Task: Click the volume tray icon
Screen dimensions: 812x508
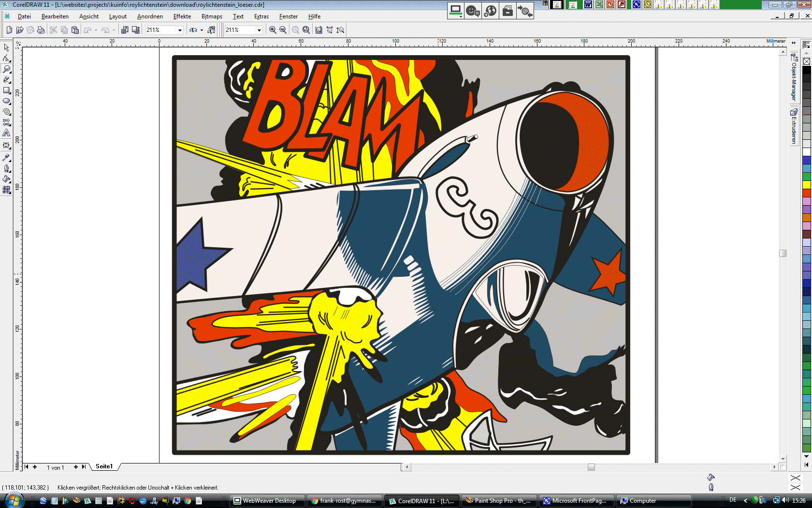Action: pyautogui.click(x=784, y=500)
